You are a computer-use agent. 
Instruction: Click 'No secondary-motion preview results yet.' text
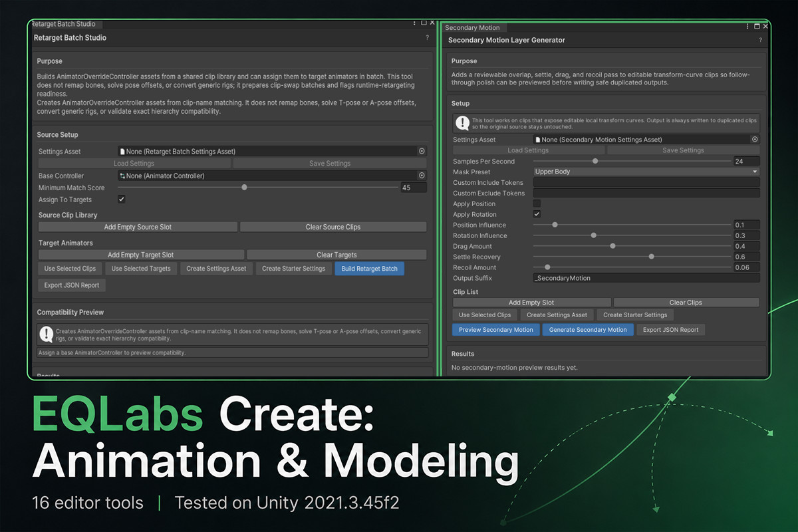(514, 367)
